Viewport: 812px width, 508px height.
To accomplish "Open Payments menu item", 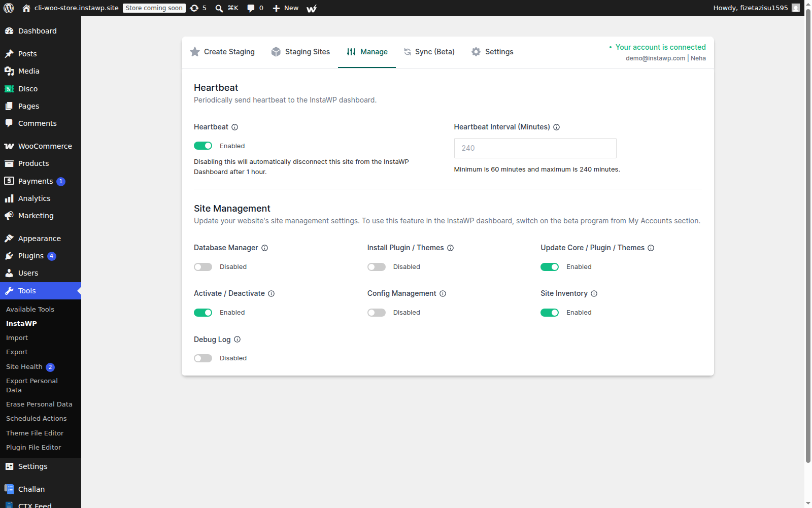I will coord(41,181).
